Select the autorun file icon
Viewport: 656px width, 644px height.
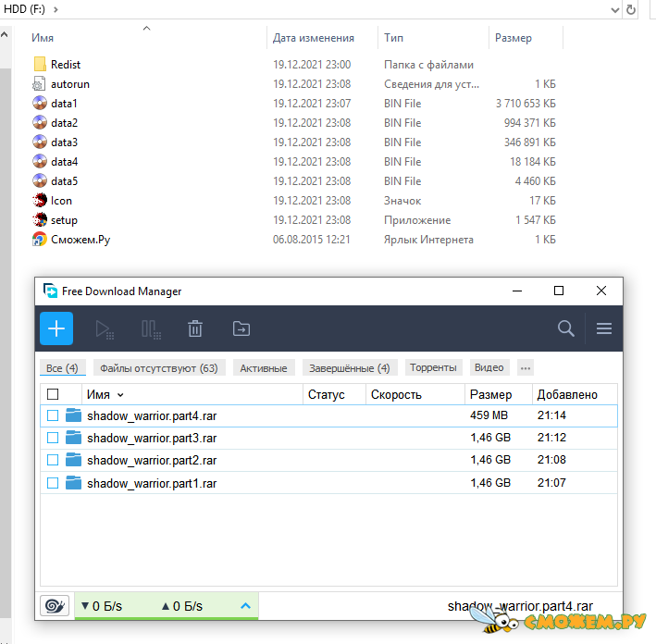tap(39, 83)
